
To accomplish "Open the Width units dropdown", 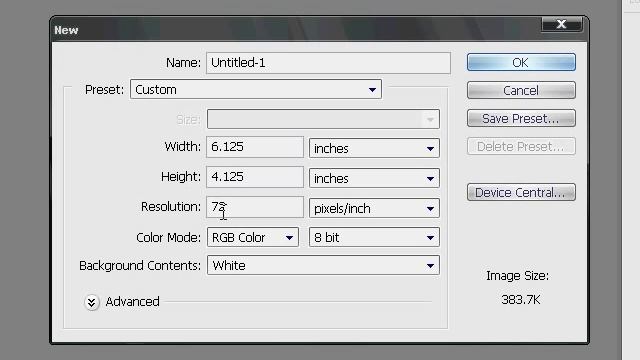I will point(374,148).
